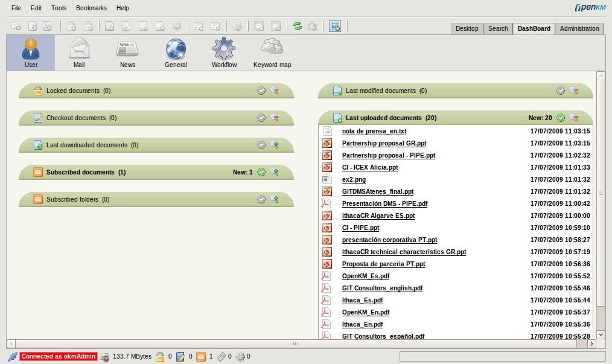This screenshot has height=364, width=612.
Task: Open the Keyword map dashboard view
Action: [272, 53]
